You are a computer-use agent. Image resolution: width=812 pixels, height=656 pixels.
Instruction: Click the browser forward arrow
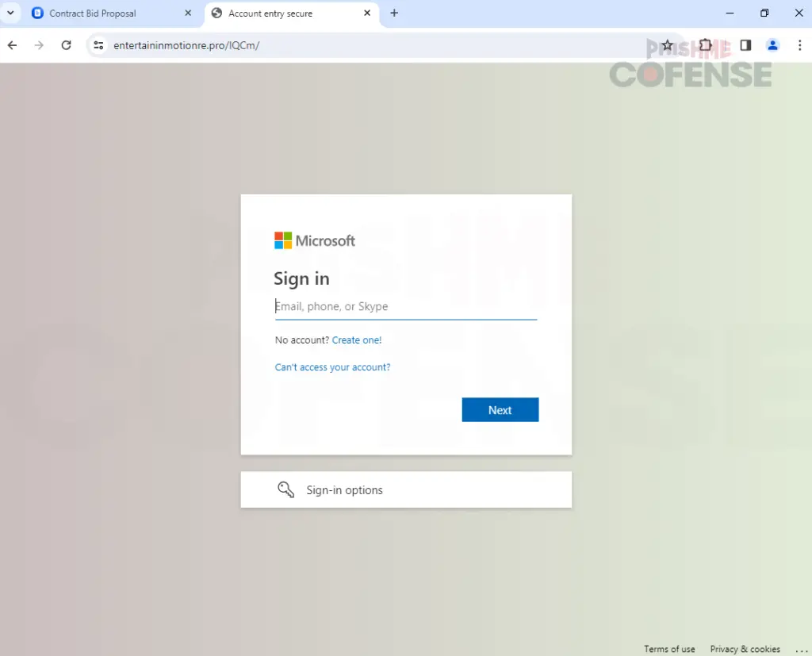[x=39, y=45]
